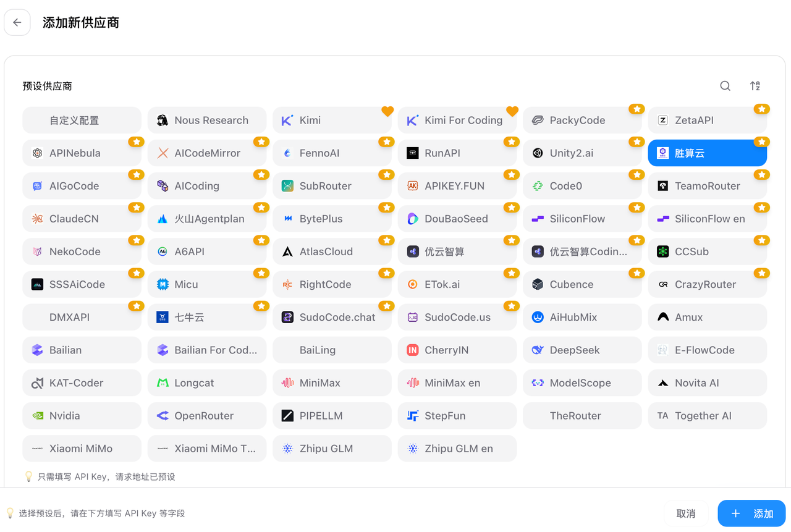This screenshot has width=791, height=532.
Task: Click the Code0 logo
Action: (538, 186)
